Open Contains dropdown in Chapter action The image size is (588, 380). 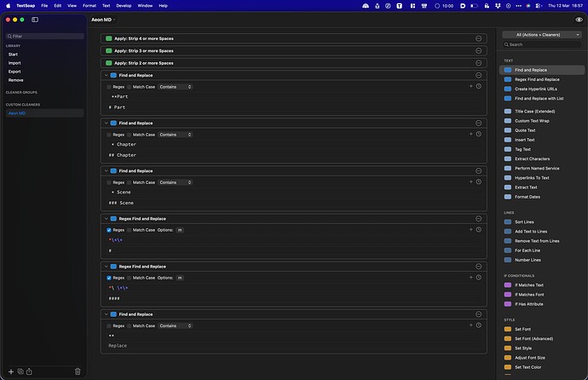176,135
